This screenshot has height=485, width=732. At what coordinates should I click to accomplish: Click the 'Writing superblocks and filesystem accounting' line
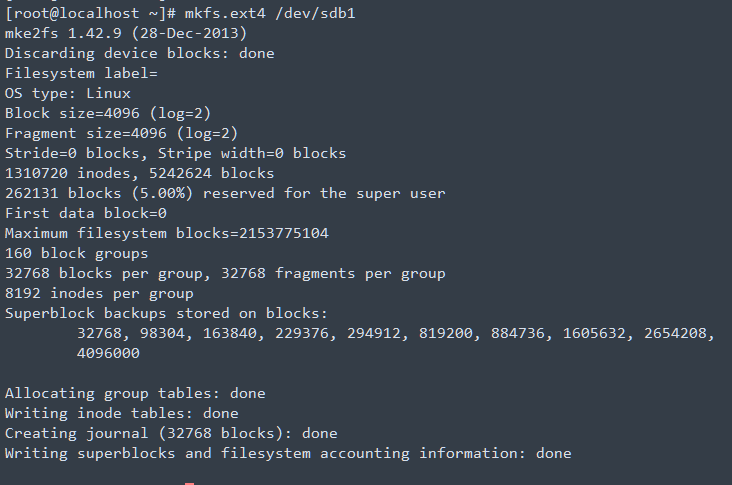coord(288,453)
